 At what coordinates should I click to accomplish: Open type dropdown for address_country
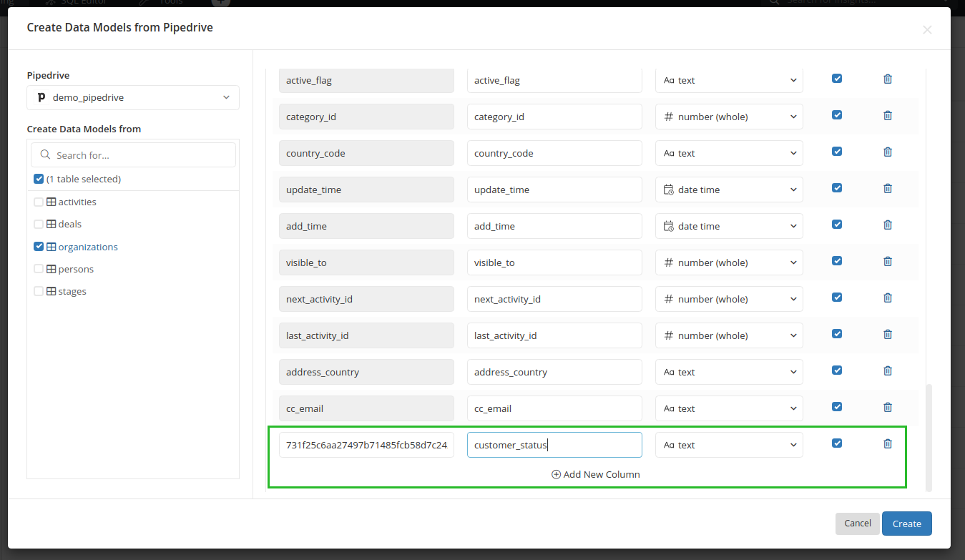coord(729,373)
